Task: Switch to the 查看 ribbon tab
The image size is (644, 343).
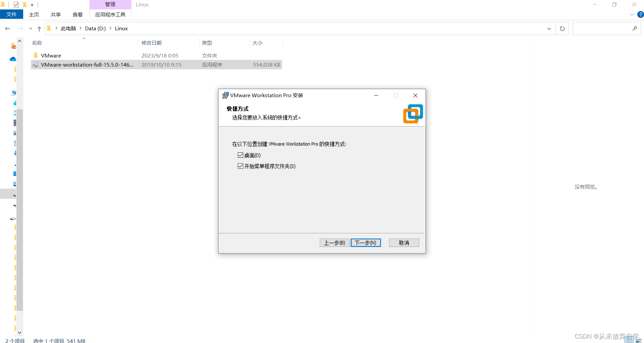Action: tap(78, 14)
